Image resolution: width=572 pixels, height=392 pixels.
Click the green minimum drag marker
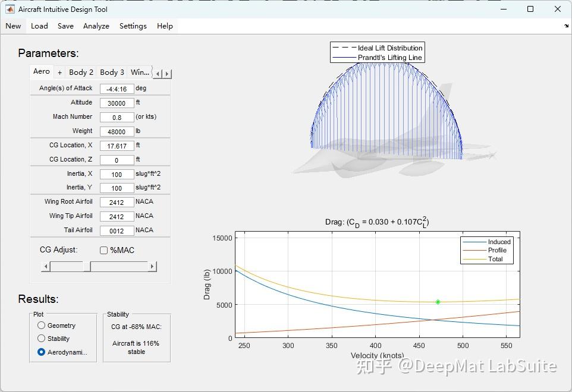tap(438, 302)
